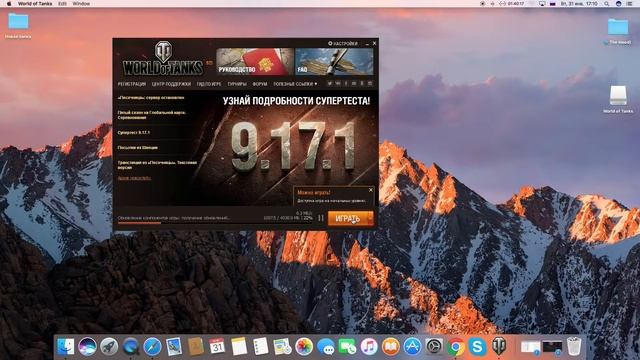The height and width of the screenshot is (360, 640).
Task: Click the Другие новости link
Action: [134, 178]
